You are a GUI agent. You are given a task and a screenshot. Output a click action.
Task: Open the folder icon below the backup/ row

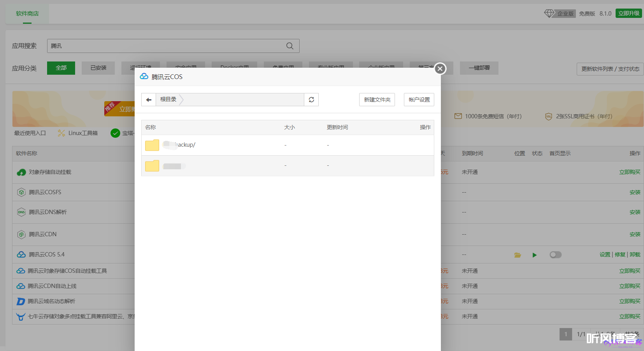pyautogui.click(x=152, y=166)
